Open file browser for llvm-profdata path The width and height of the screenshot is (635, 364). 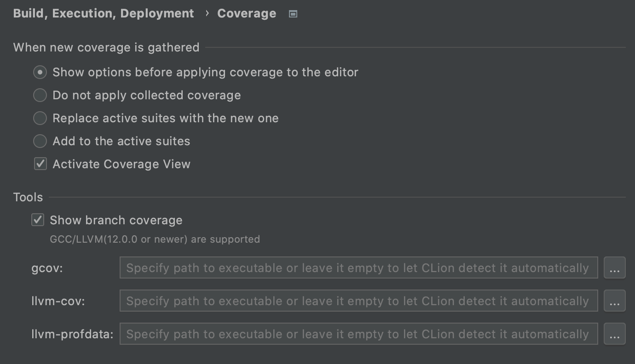615,334
